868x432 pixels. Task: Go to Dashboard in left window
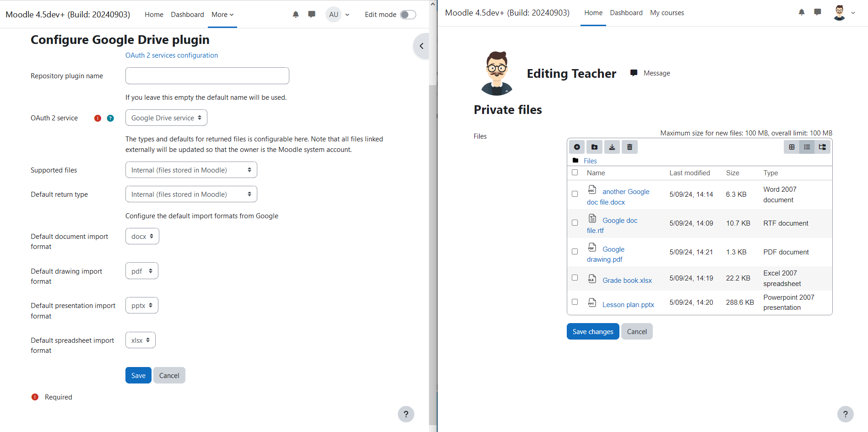187,15
